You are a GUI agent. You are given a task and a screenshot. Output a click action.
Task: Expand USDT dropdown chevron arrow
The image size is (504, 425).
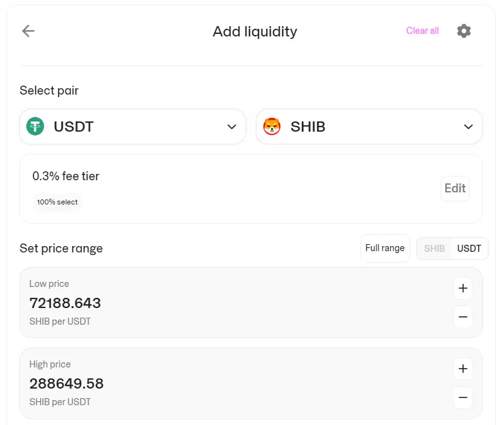pos(232,127)
